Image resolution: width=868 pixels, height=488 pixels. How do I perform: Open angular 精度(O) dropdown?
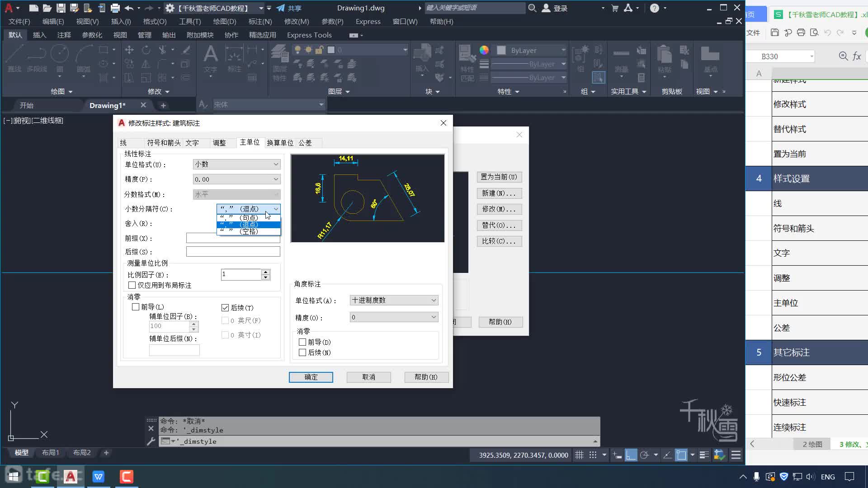394,317
